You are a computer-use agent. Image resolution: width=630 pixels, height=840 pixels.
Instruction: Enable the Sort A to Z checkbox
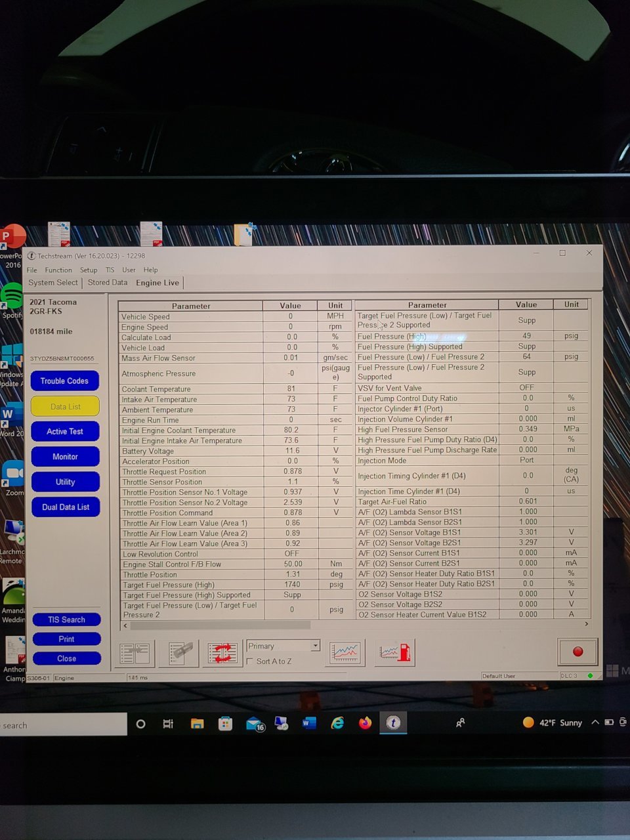tap(250, 661)
